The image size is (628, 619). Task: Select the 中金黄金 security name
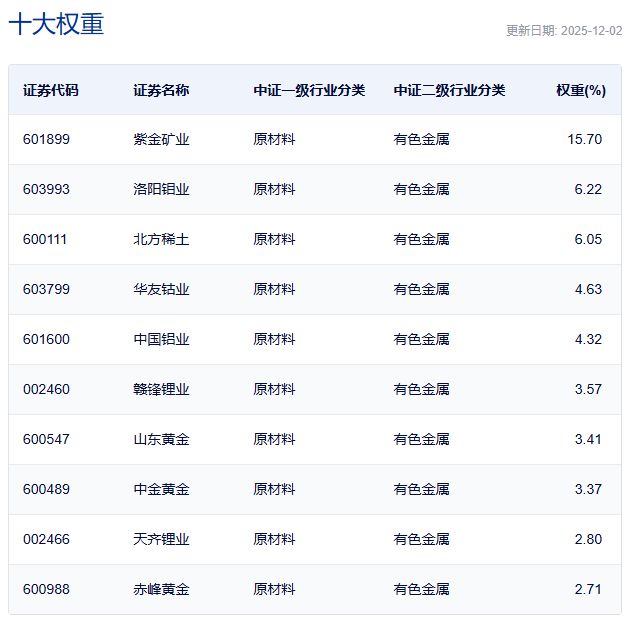tap(161, 489)
